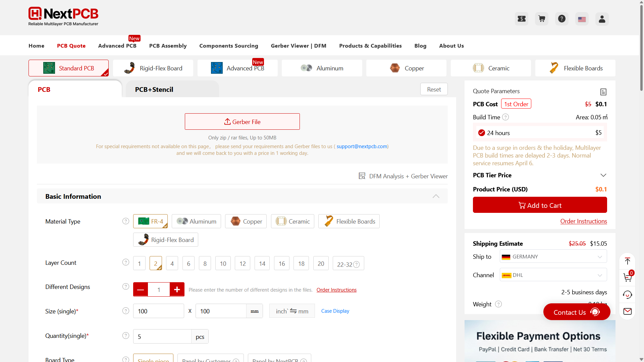644x362 pixels.
Task: Go to PCB Assembly menu
Action: (168, 46)
